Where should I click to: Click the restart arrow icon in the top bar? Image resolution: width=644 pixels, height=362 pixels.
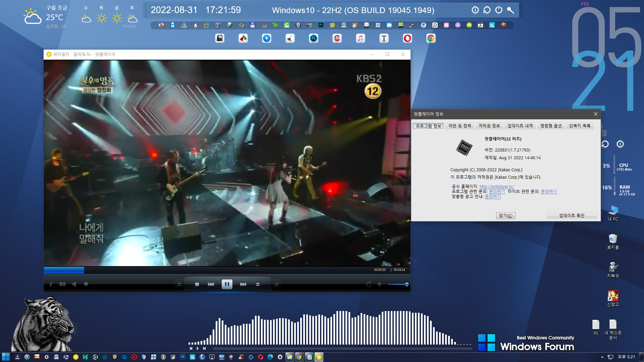coord(487,10)
